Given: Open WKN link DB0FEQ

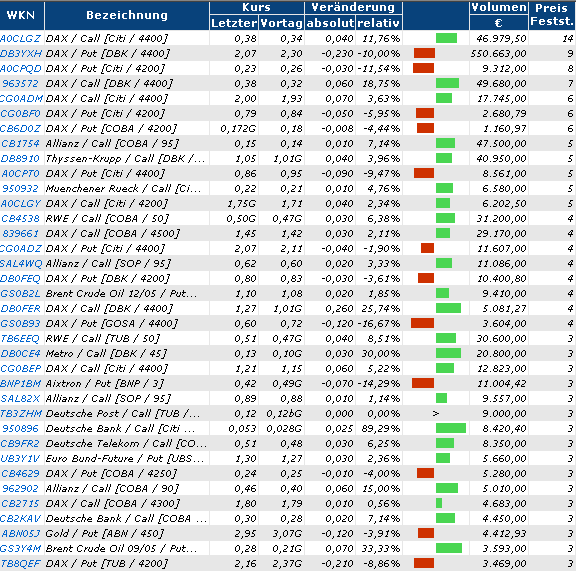Looking at the screenshot, I should (20, 279).
